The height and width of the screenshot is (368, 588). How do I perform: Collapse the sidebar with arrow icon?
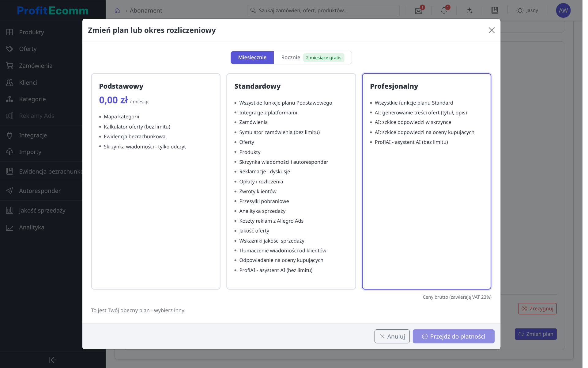[53, 360]
